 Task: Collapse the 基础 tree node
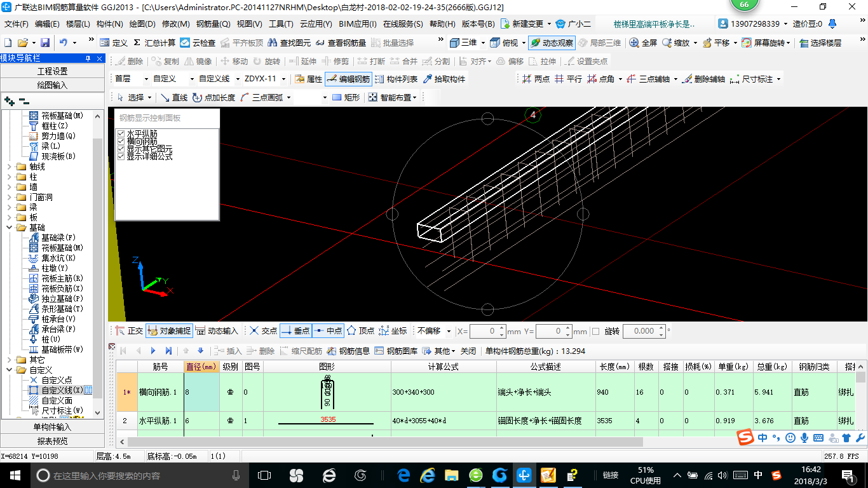pos(9,227)
